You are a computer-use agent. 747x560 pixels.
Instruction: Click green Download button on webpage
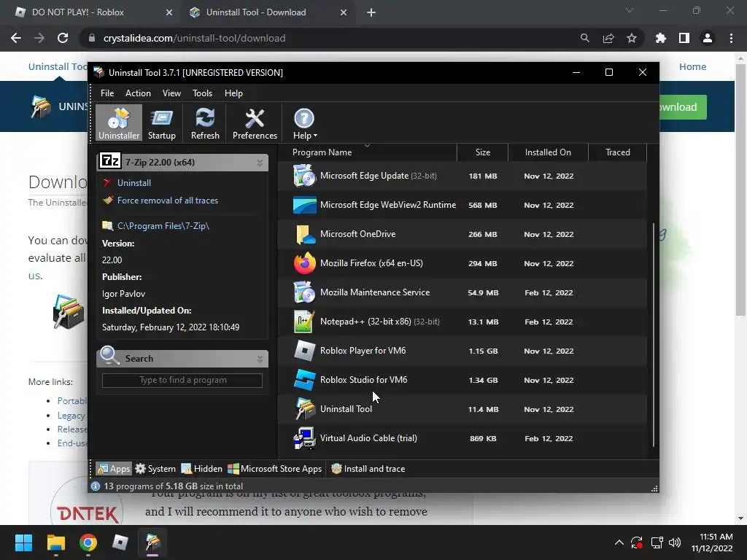[683, 107]
